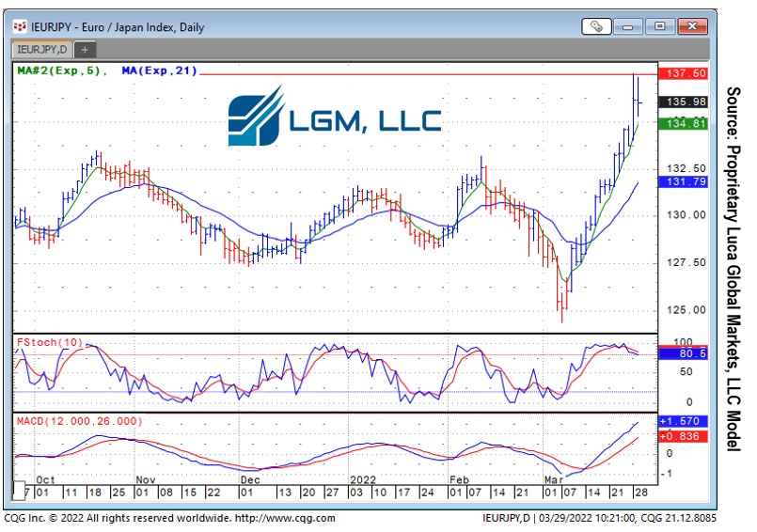Select the 137.50 red price marker

pos(683,73)
